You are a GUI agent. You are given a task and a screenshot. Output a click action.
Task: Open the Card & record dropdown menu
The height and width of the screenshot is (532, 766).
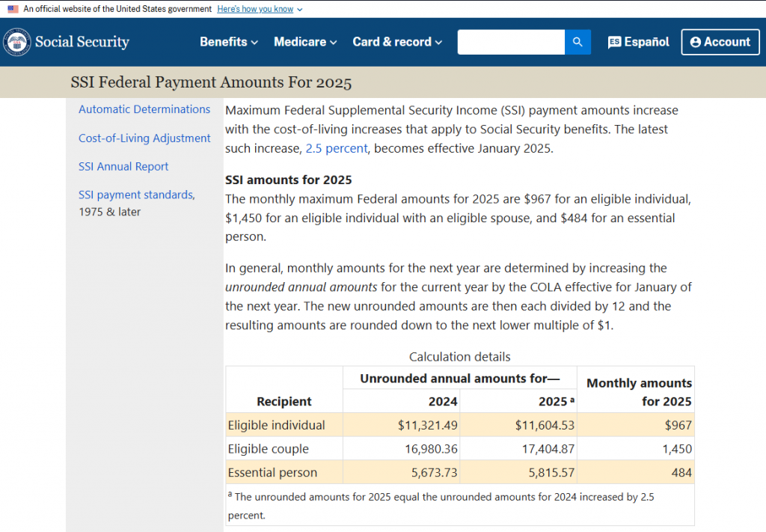(x=397, y=42)
